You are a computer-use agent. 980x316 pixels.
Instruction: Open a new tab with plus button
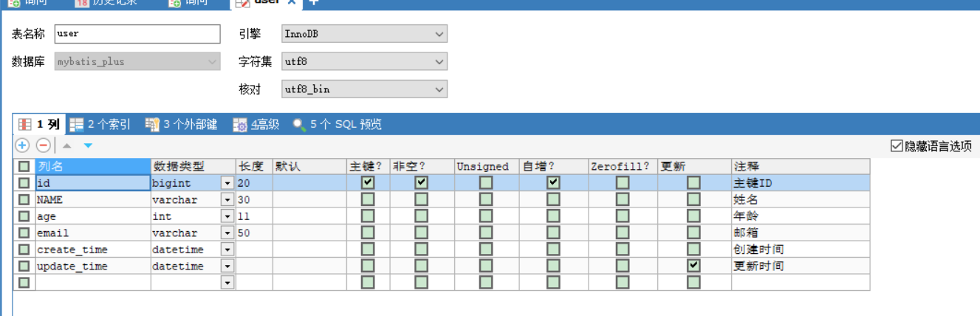click(313, 2)
